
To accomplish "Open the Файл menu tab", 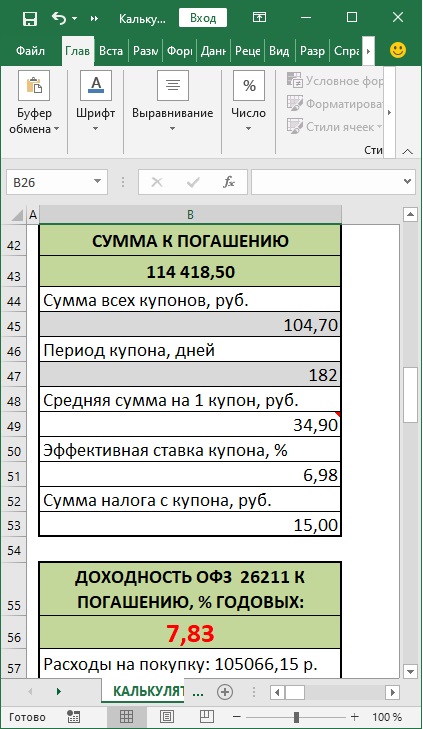I will pos(30,51).
